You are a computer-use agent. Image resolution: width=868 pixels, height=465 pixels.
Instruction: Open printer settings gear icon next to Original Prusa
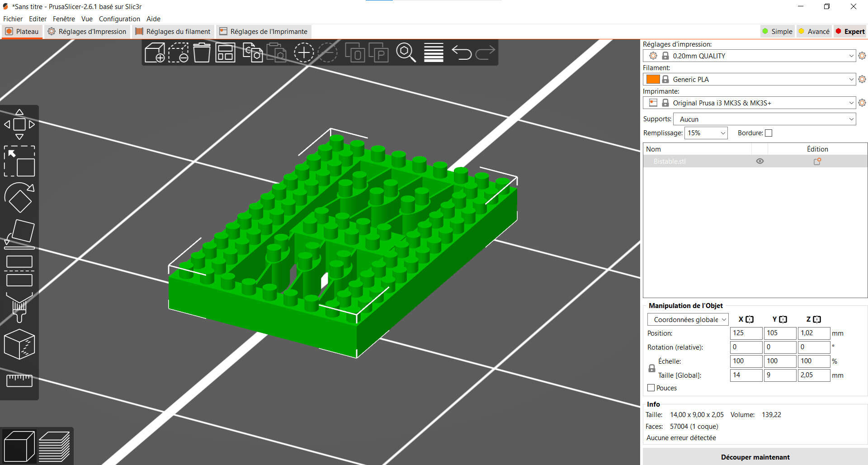click(862, 103)
